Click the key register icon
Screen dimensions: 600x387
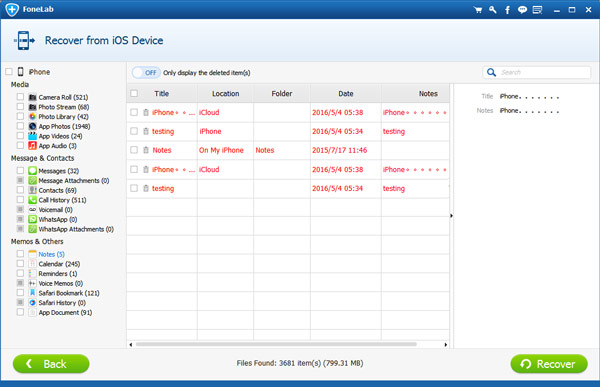pos(492,10)
